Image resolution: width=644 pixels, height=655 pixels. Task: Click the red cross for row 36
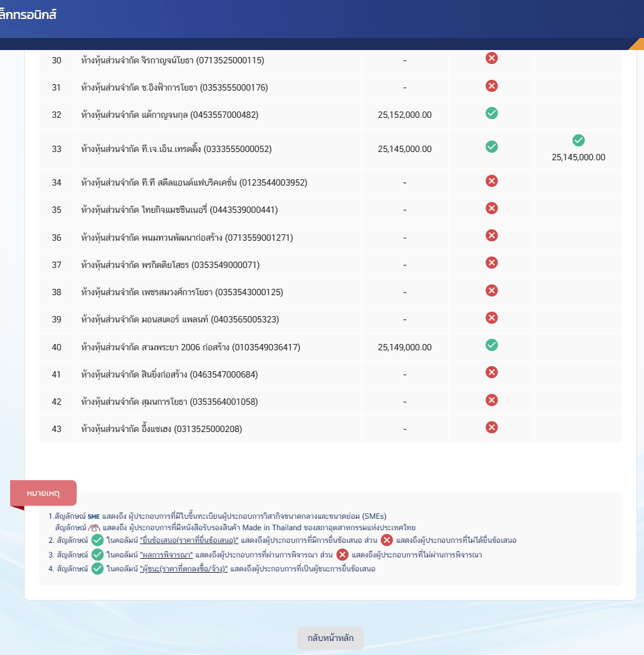point(491,235)
